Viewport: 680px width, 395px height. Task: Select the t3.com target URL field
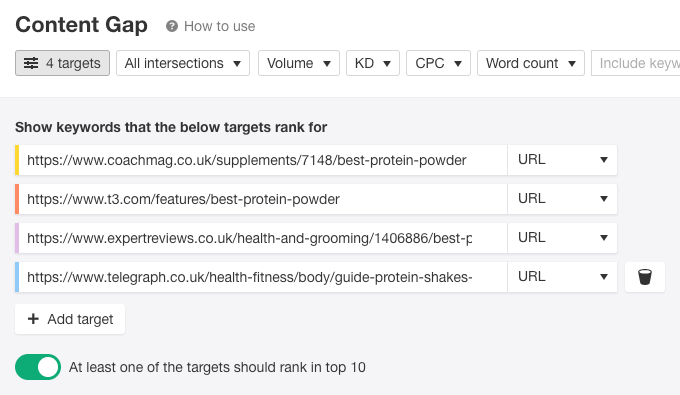(x=263, y=199)
